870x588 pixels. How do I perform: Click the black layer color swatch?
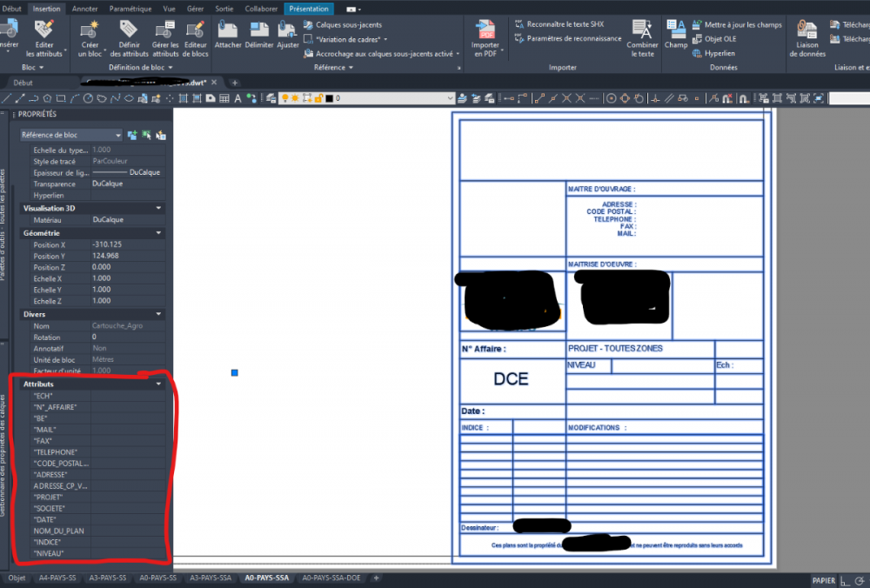329,99
